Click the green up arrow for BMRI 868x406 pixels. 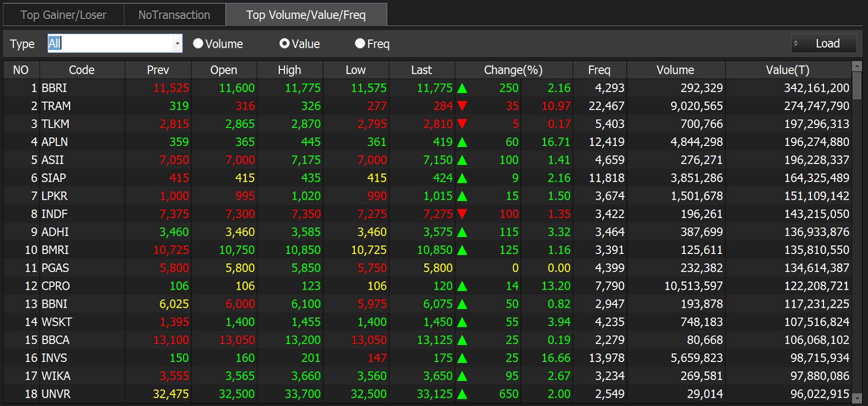(x=462, y=250)
